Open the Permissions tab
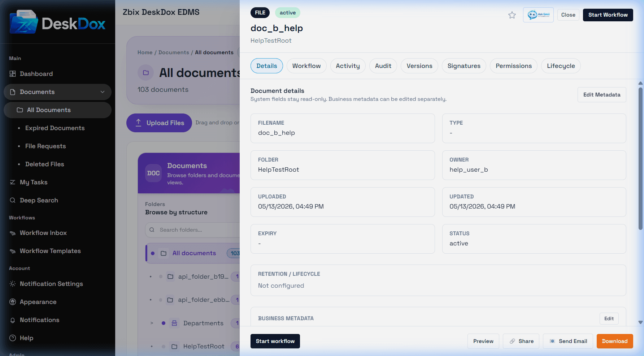The height and width of the screenshot is (356, 644). [x=514, y=66]
